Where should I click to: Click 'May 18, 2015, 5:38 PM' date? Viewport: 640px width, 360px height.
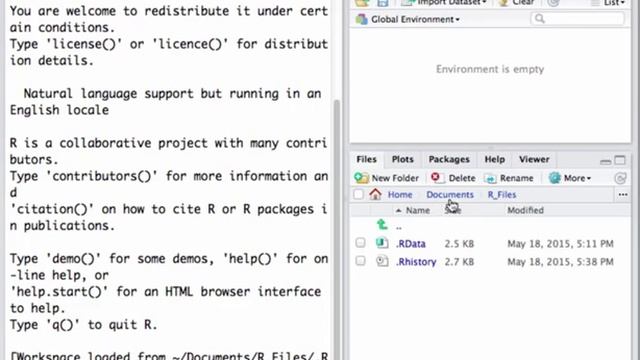[x=560, y=262]
